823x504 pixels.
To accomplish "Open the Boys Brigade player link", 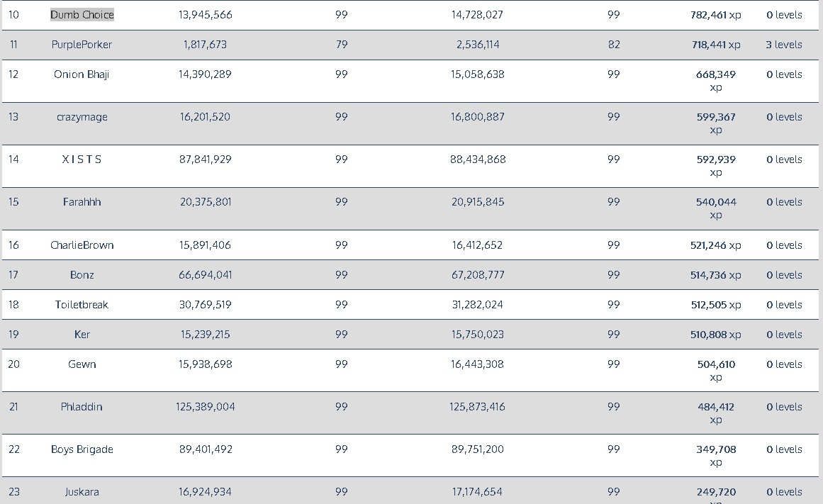I will click(82, 449).
